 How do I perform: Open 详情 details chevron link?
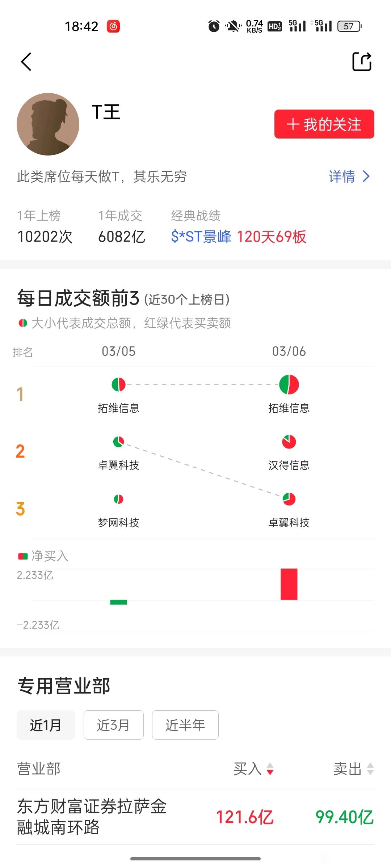coord(349,177)
